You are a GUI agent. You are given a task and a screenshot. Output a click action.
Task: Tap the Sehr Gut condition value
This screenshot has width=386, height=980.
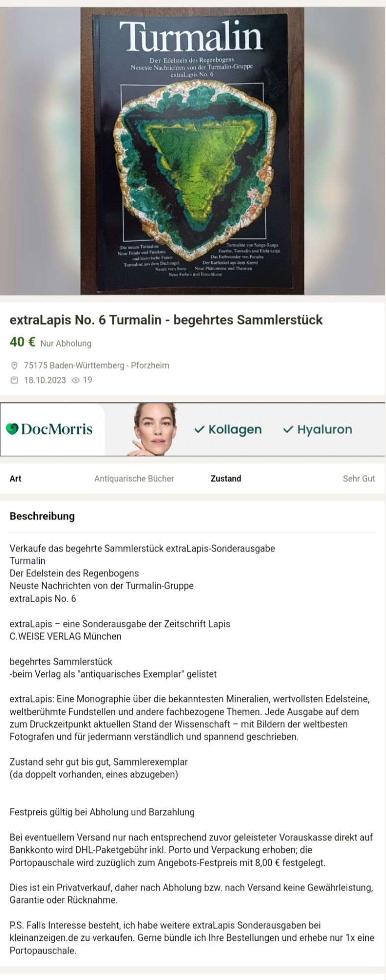[x=359, y=479]
